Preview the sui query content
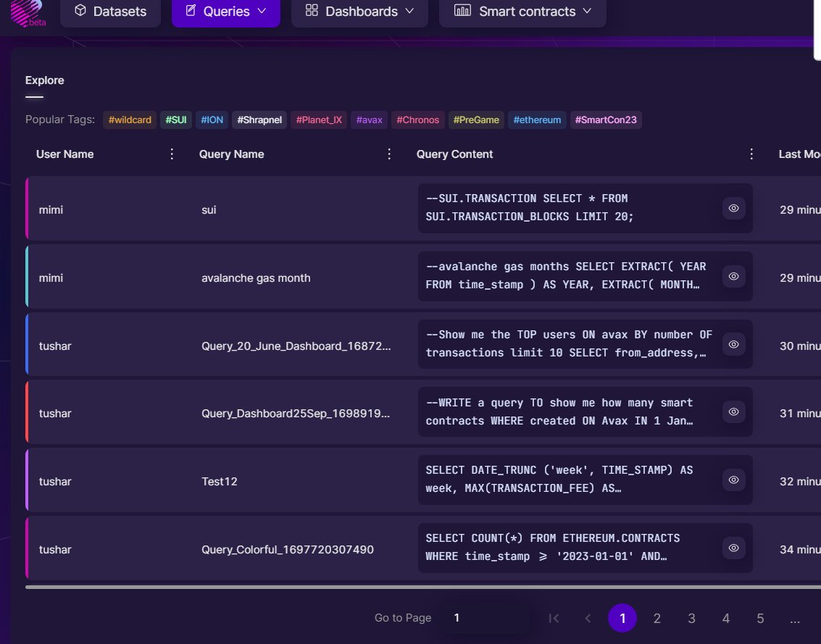 733,209
